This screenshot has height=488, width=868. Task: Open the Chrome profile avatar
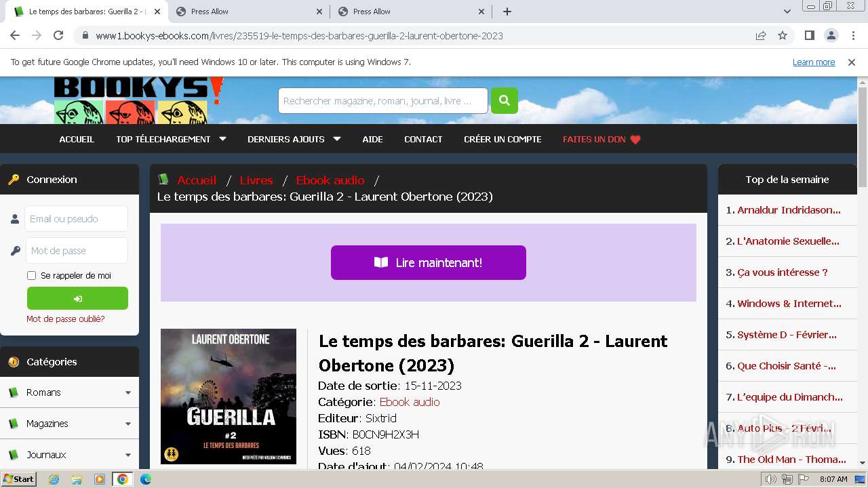831,35
